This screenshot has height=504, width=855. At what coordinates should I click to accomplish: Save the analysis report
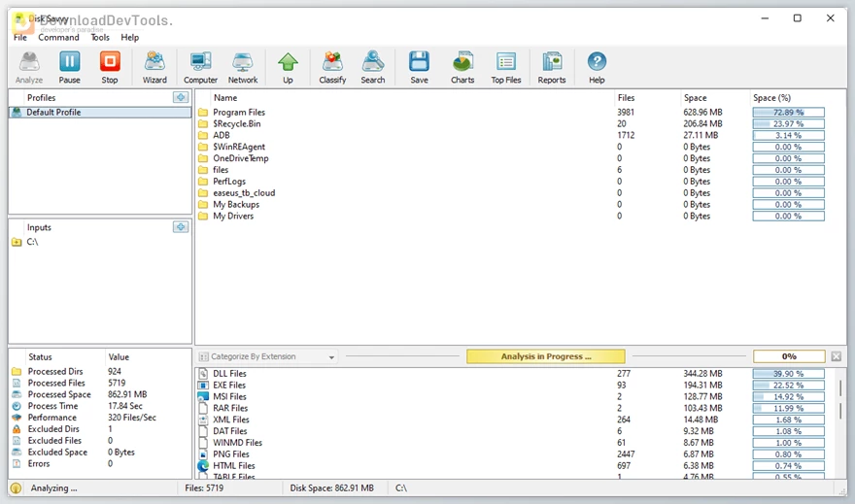coord(419,68)
